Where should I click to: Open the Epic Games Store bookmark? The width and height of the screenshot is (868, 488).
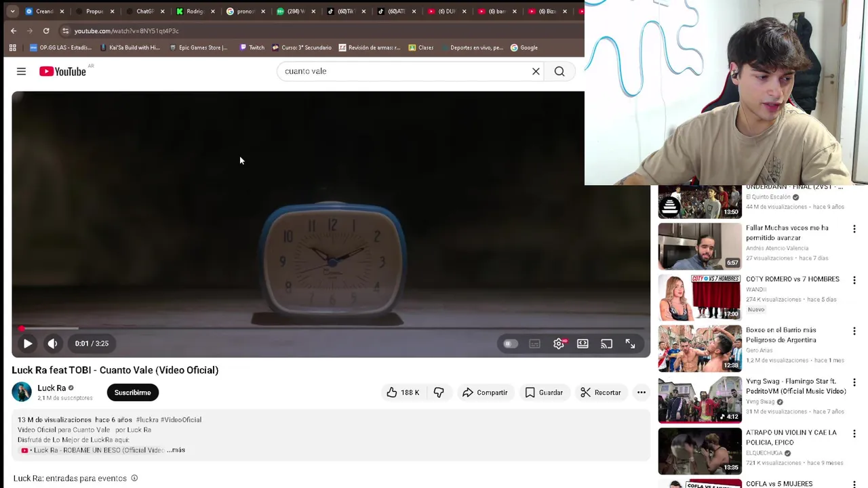tap(199, 47)
